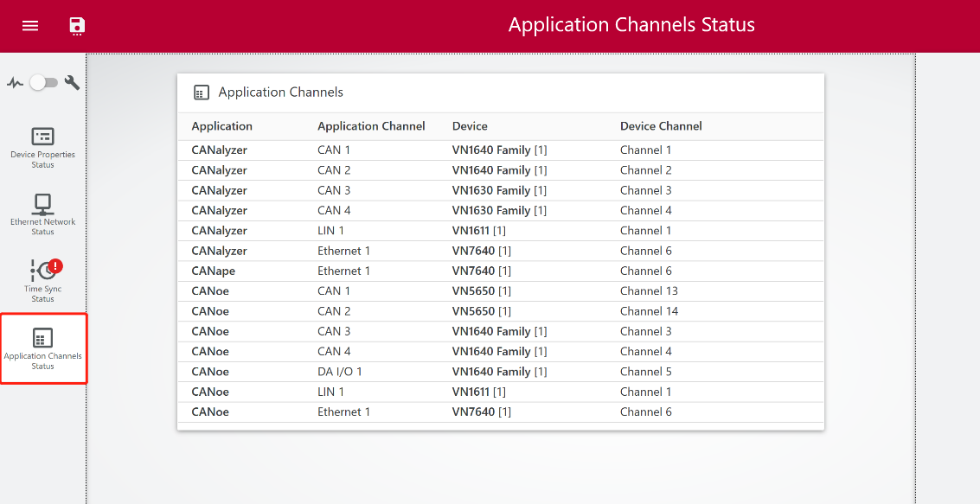The height and width of the screenshot is (504, 980).
Task: Select Application Channels Status sidebar item
Action: coord(42,348)
